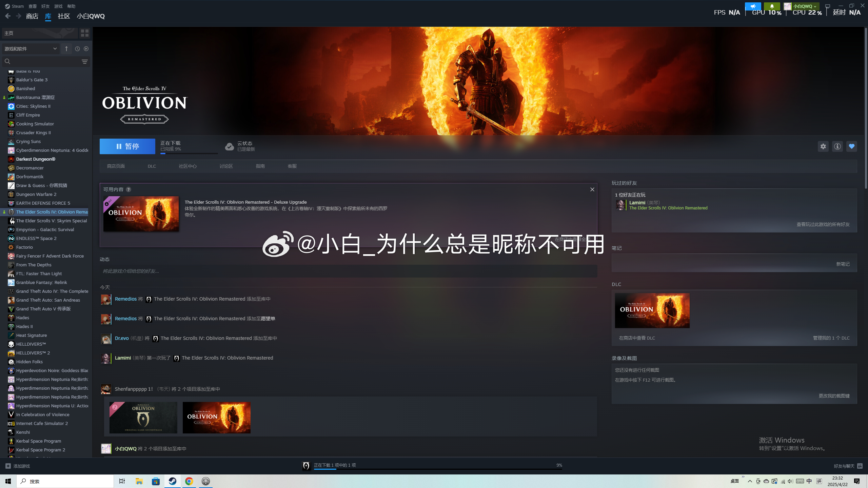Click help question mark beside 可用内容

(129, 189)
